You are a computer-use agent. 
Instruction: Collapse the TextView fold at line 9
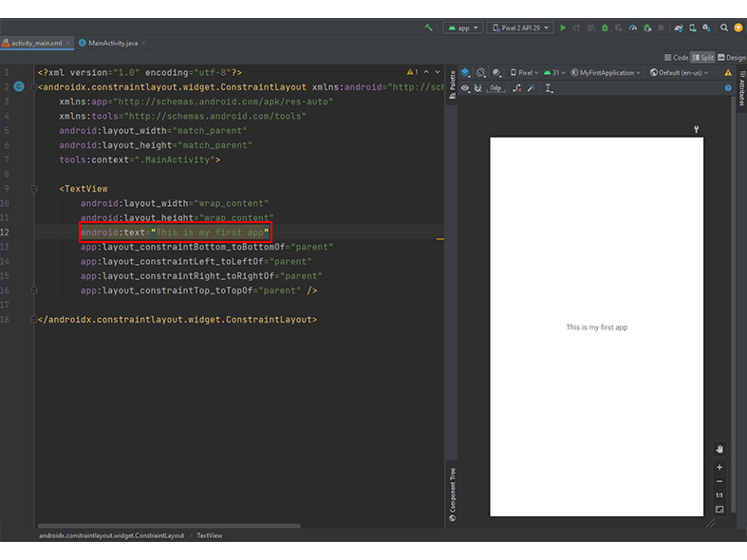click(34, 189)
